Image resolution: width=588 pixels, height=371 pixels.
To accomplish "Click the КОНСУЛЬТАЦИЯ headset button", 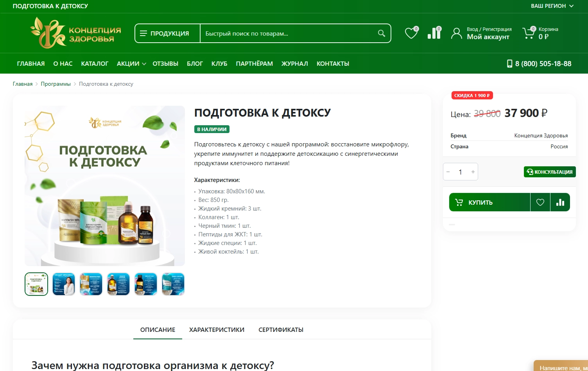I will 549,171.
